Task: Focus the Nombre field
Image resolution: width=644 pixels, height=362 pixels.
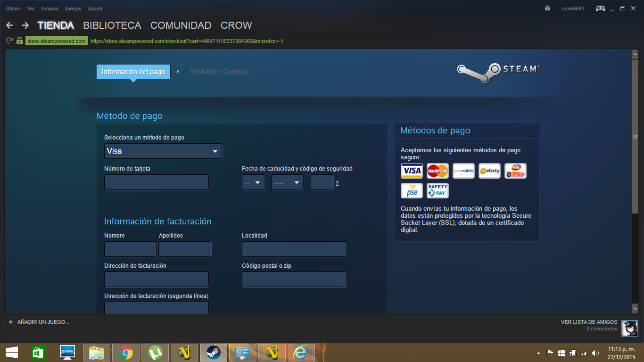Action: click(131, 249)
